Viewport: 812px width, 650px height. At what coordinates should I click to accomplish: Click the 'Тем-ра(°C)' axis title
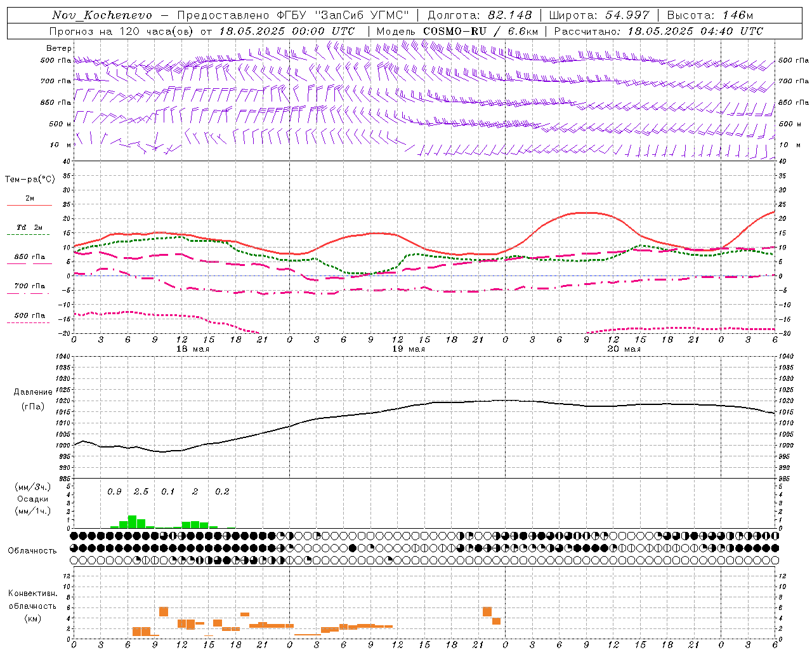tap(30, 179)
